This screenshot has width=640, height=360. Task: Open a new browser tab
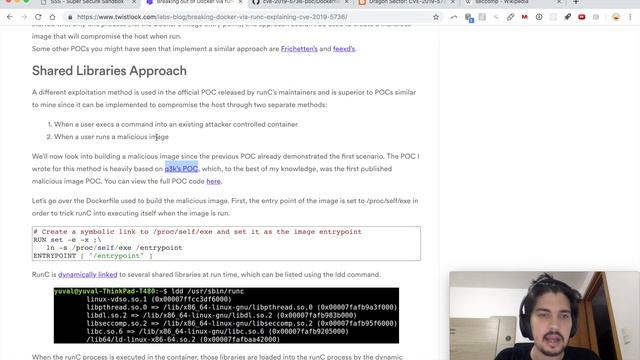pos(576,2)
